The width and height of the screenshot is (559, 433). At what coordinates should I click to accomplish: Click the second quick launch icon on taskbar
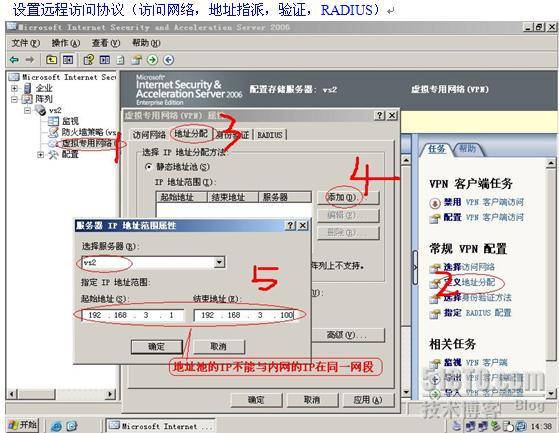tap(72, 426)
